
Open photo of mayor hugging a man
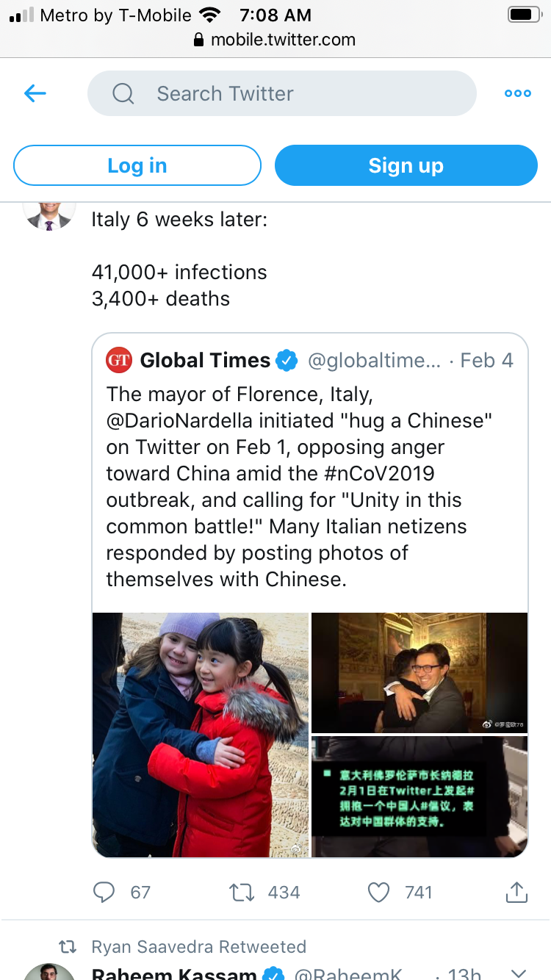coord(419,672)
